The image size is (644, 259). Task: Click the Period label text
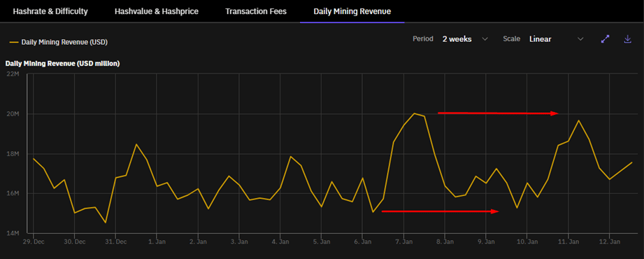tap(423, 39)
